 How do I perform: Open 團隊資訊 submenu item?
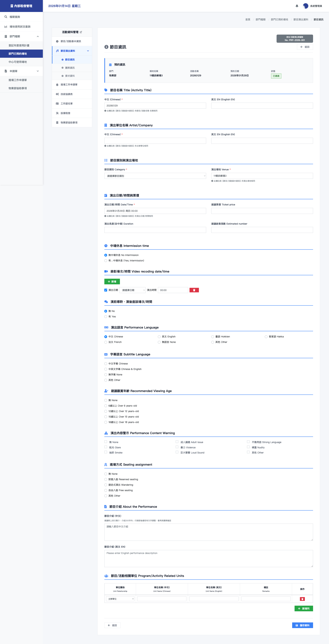coord(70,68)
